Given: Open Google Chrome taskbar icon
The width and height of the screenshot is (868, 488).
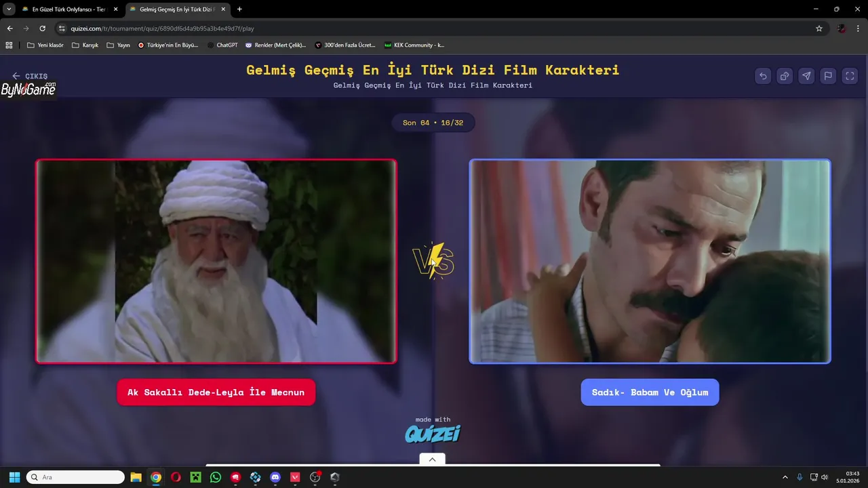Looking at the screenshot, I should pos(156,477).
